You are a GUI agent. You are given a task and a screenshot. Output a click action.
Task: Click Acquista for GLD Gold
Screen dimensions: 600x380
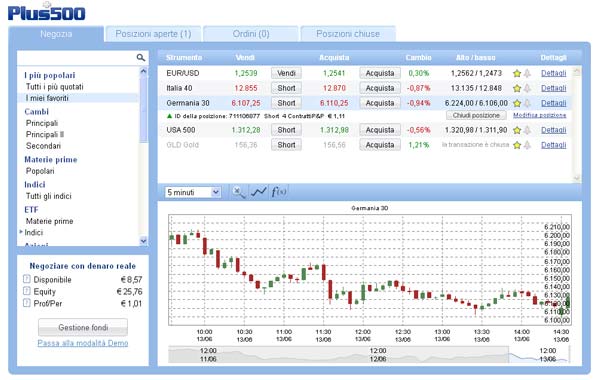[x=380, y=145]
